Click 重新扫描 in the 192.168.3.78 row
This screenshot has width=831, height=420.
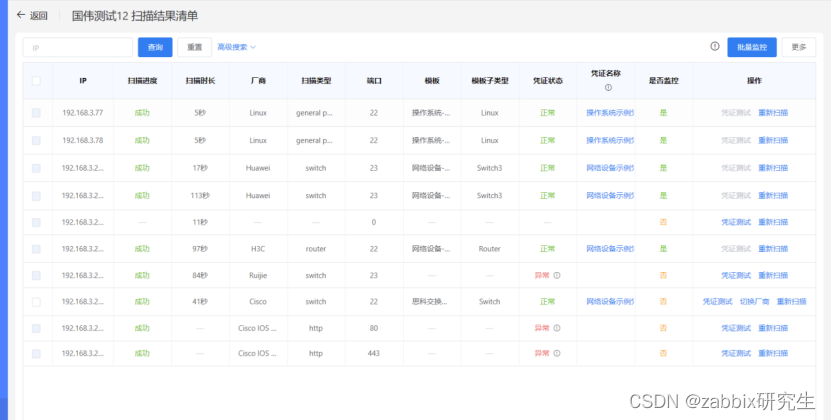click(773, 141)
